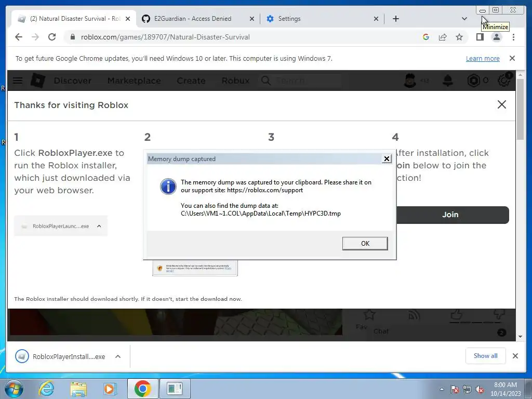Go back to previous page in Chrome
This screenshot has height=399, width=532.
[x=19, y=37]
